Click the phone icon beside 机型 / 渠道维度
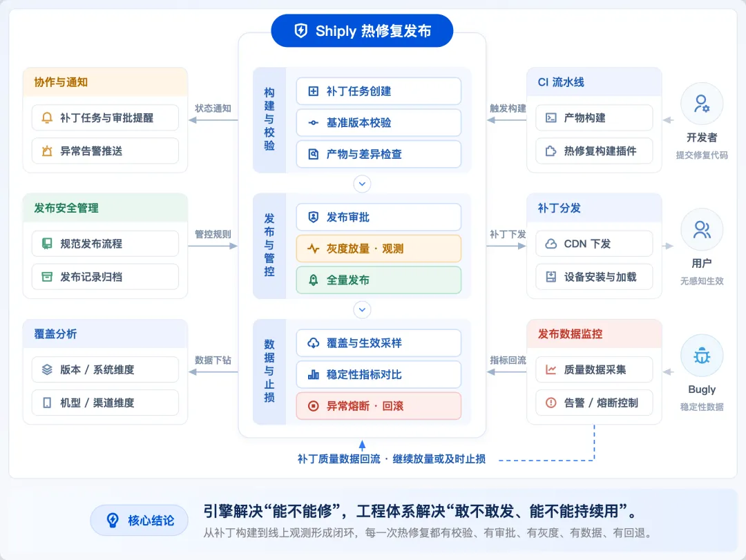Image resolution: width=746 pixels, height=560 pixels. 47,403
